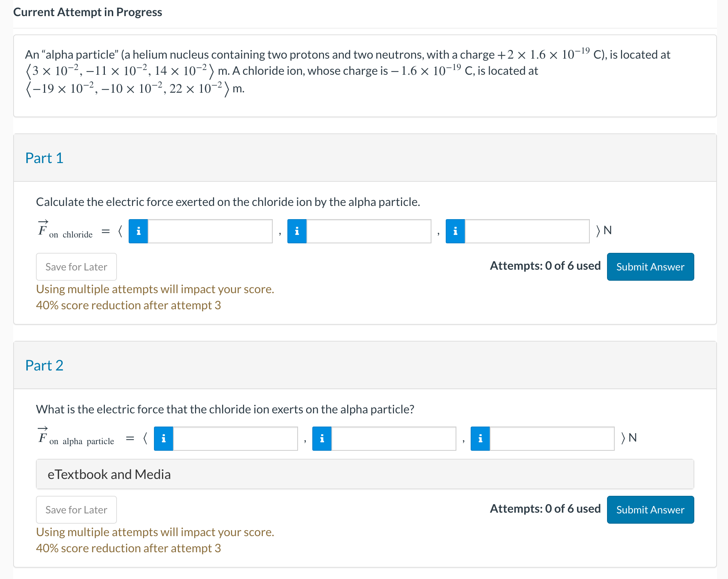Click Part 2 alpha particle y field
The height and width of the screenshot is (579, 728).
[x=393, y=439]
